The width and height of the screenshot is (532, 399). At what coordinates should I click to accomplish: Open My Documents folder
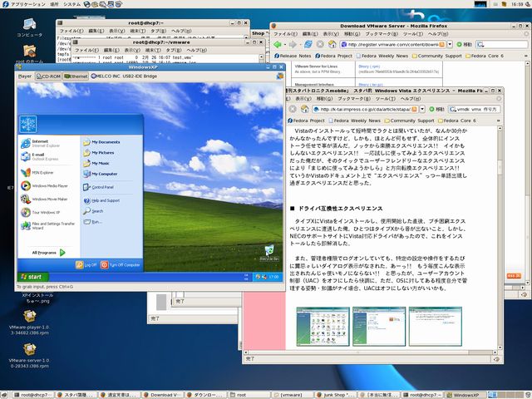101,142
